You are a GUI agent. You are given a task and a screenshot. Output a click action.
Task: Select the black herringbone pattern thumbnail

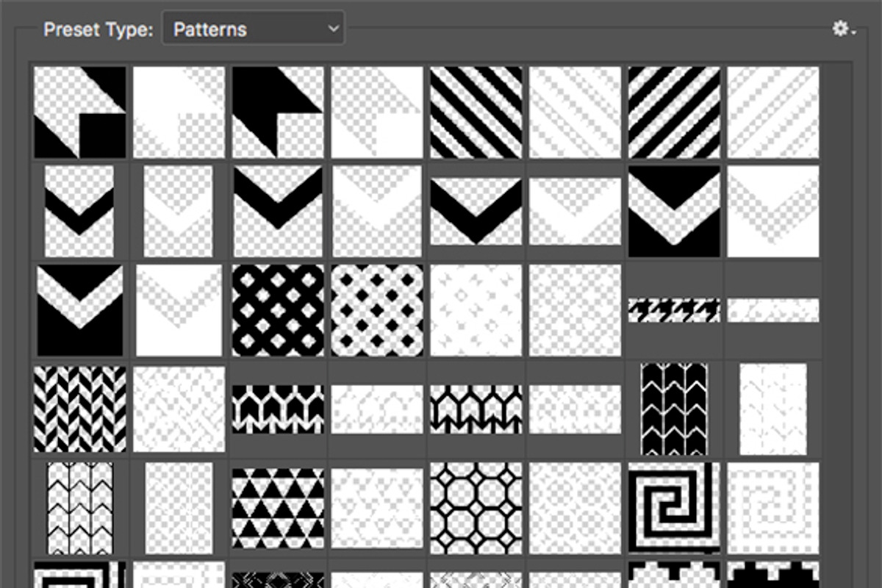click(x=80, y=409)
